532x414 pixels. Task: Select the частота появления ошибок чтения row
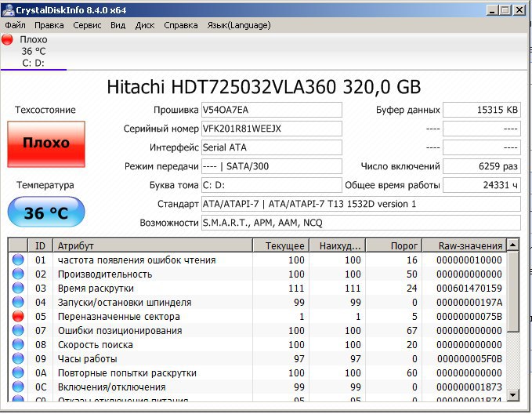pyautogui.click(x=257, y=260)
